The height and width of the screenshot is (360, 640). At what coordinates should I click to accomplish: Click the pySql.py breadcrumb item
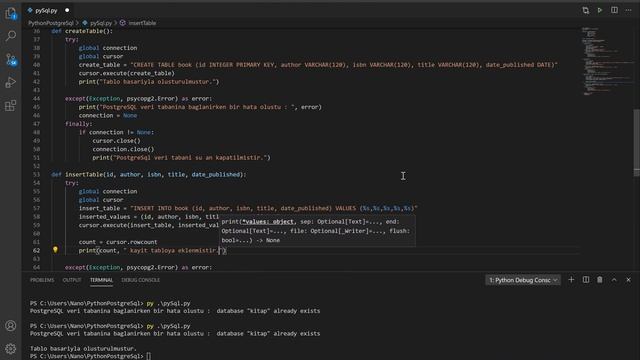(x=97, y=23)
